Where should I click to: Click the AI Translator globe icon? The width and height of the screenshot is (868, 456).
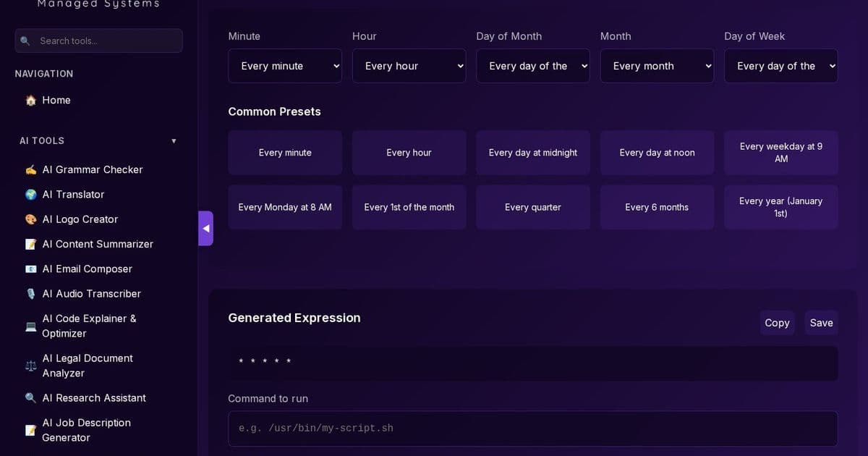tap(30, 194)
